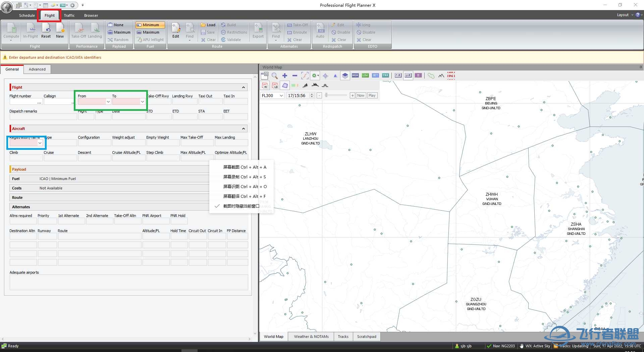Toggle HIGH airways map layer
This screenshot has width=644, height=352.
355,76
